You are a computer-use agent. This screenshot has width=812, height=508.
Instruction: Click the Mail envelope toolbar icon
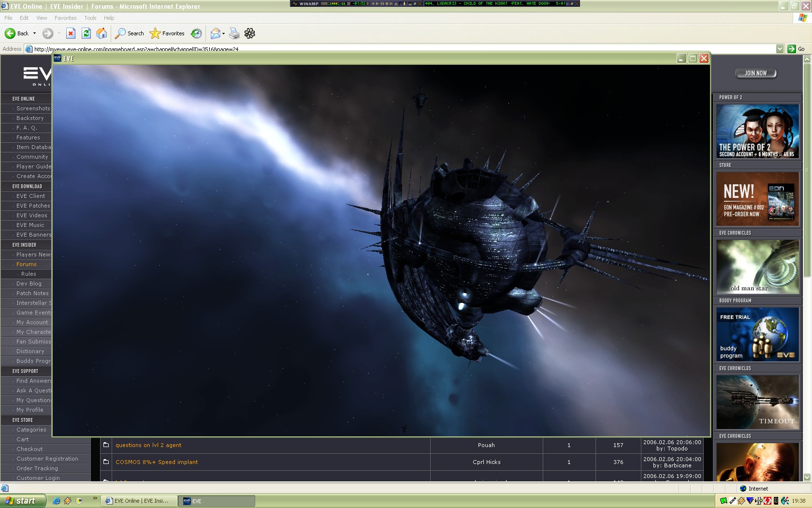(215, 33)
